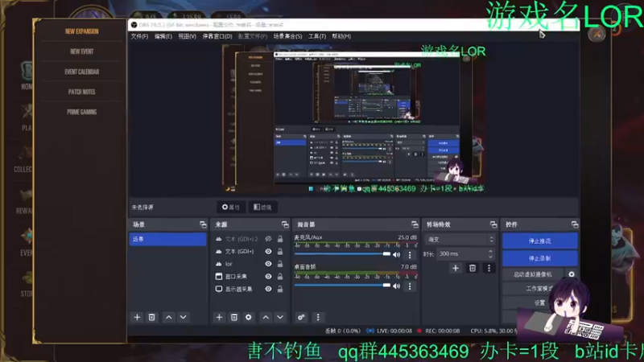
Task: Toggle lock on 窗口采集 source
Action: click(x=280, y=277)
